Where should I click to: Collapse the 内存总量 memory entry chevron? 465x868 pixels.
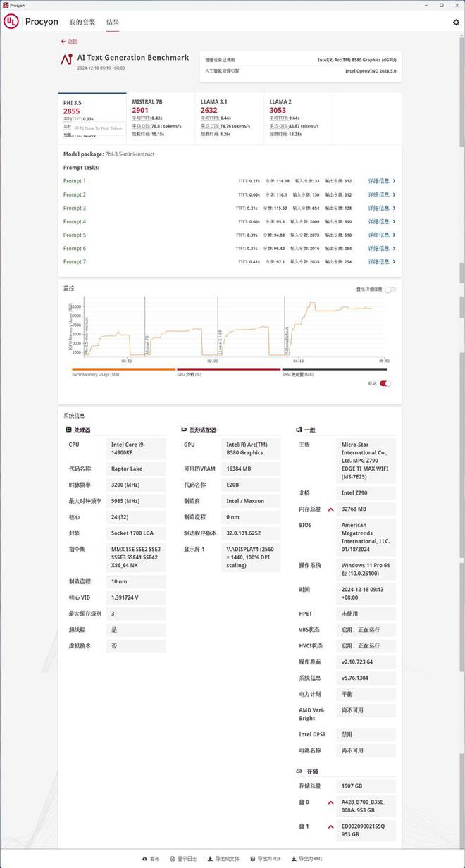[x=330, y=509]
